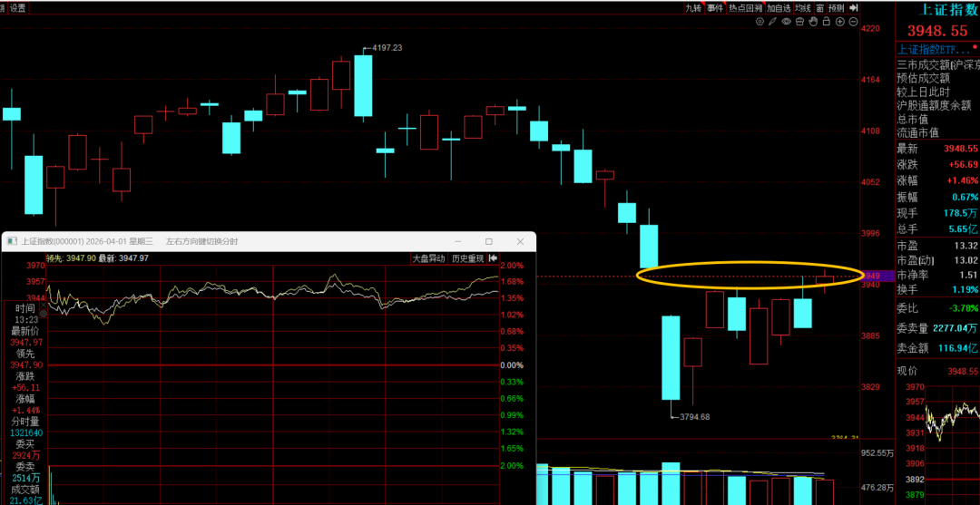
Task: Click the 涨跌 +56.69 value
Action: [x=961, y=165]
